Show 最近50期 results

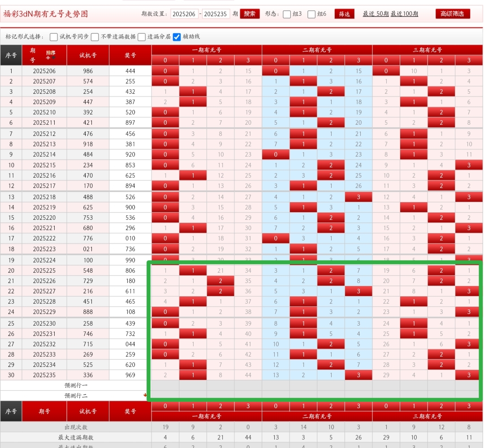click(376, 14)
